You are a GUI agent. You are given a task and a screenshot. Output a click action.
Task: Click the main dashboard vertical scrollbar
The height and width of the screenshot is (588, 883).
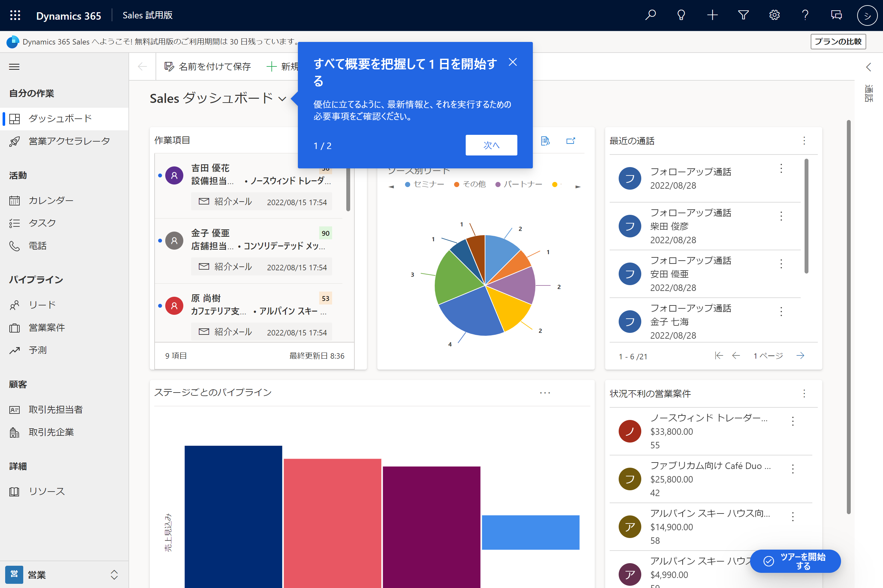[x=848, y=317]
